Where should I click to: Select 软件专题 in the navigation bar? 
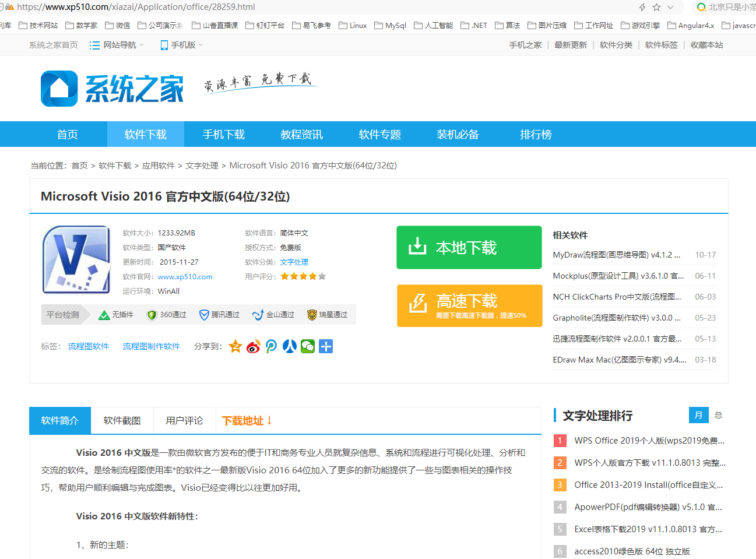380,134
